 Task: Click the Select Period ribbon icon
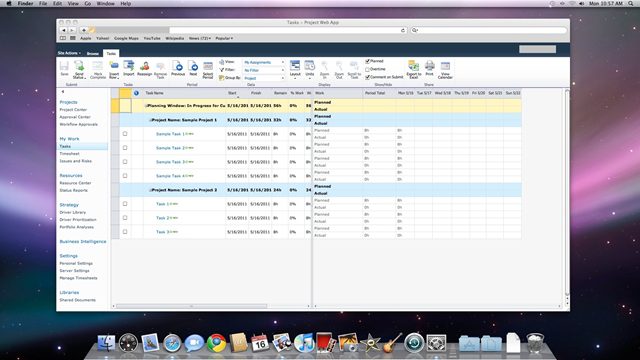(x=208, y=69)
